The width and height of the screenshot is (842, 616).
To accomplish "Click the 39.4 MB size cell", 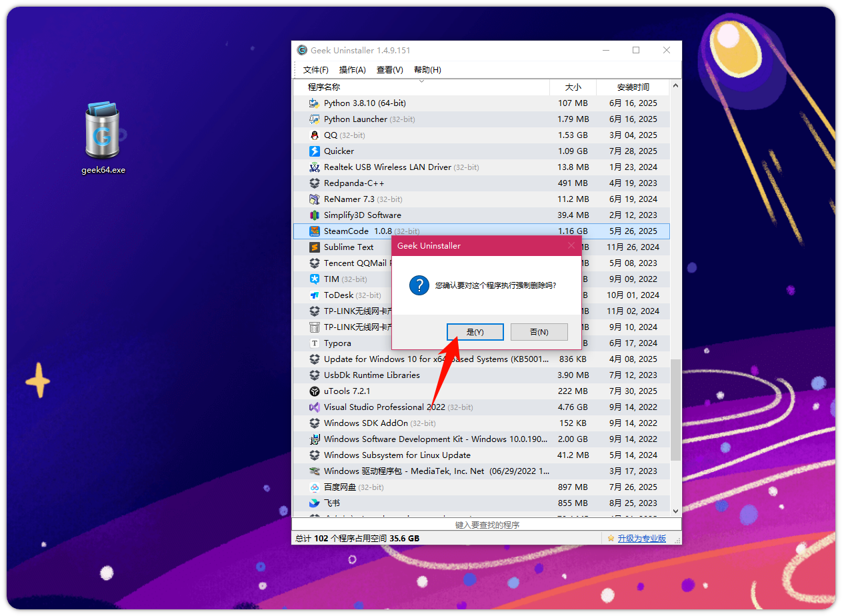I will 573,215.
